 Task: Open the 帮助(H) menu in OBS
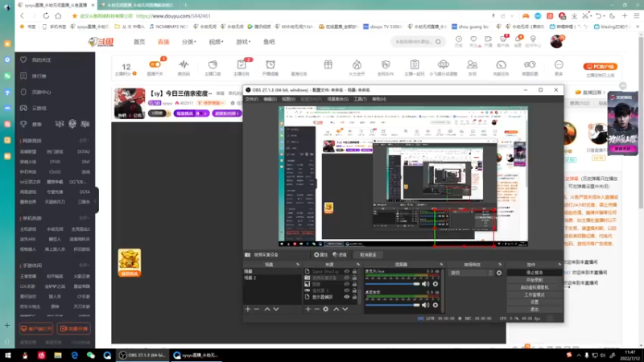click(379, 99)
